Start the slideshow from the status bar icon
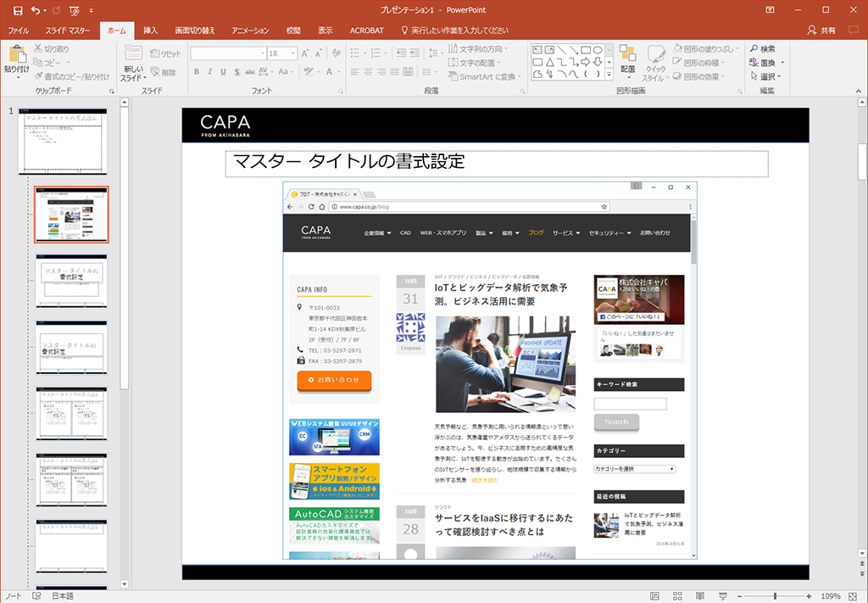Screen dimensions: 868x603 point(723,596)
